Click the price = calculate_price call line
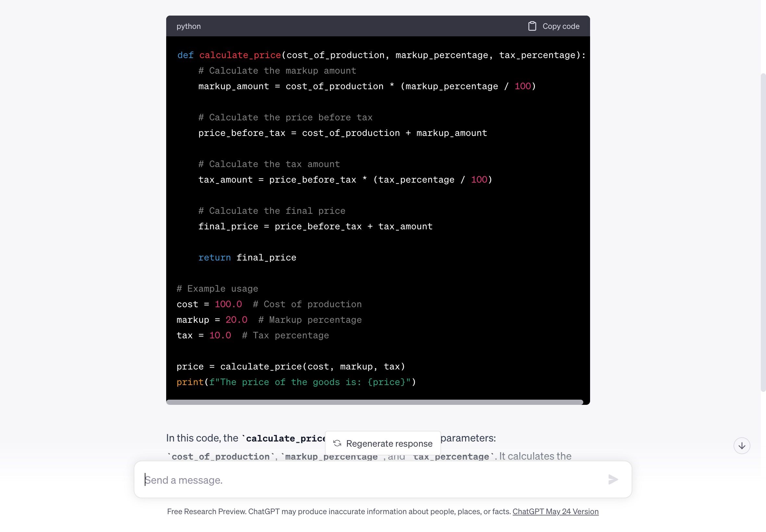Image resolution: width=766 pixels, height=532 pixels. tap(290, 366)
